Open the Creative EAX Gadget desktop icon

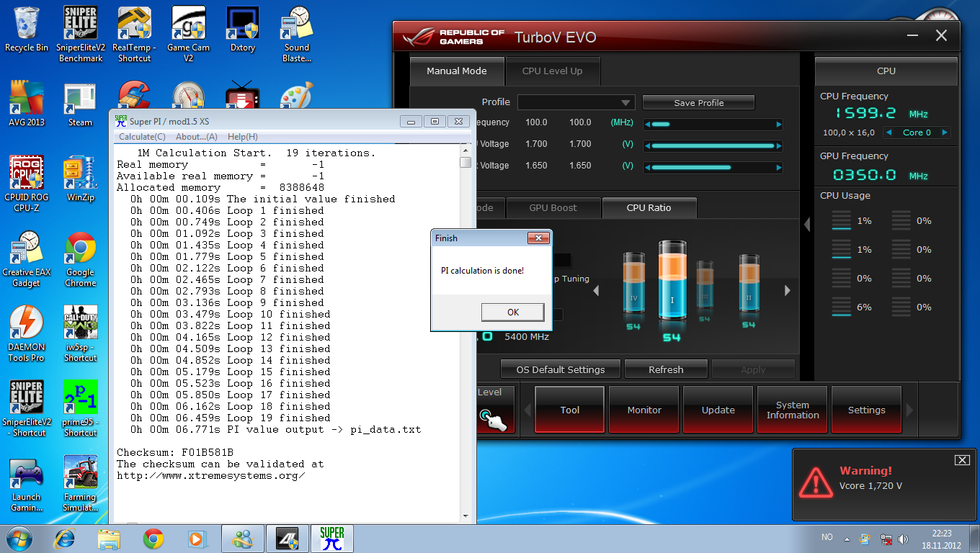click(x=27, y=259)
